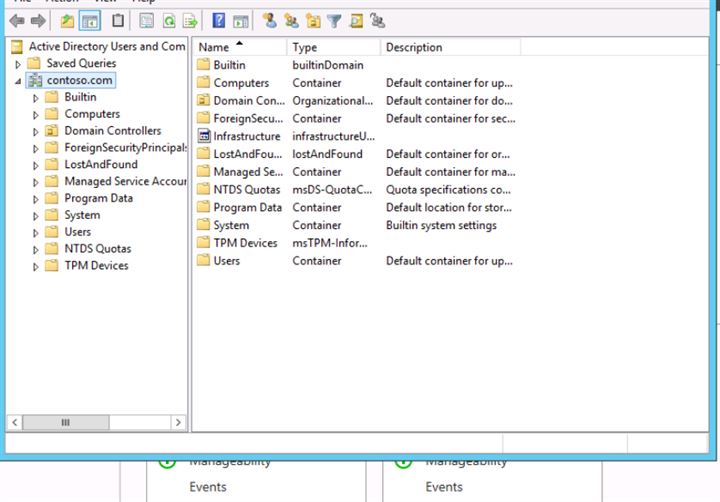Click the Back arrow in the toolbar

pyautogui.click(x=17, y=20)
